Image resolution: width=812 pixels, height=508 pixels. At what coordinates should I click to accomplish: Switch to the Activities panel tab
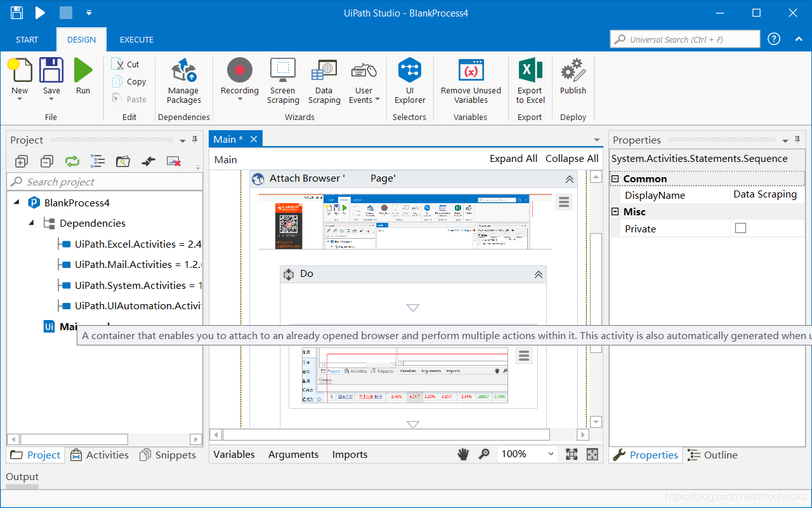(x=100, y=455)
